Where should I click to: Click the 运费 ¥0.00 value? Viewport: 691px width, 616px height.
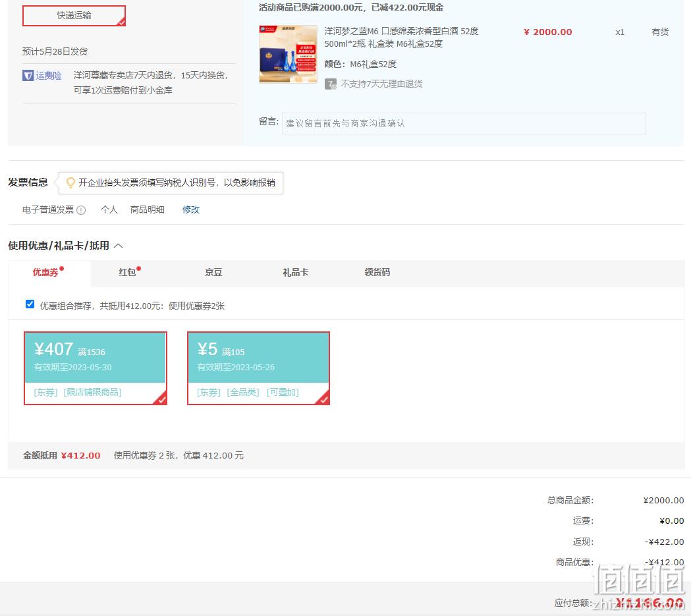pos(672,521)
